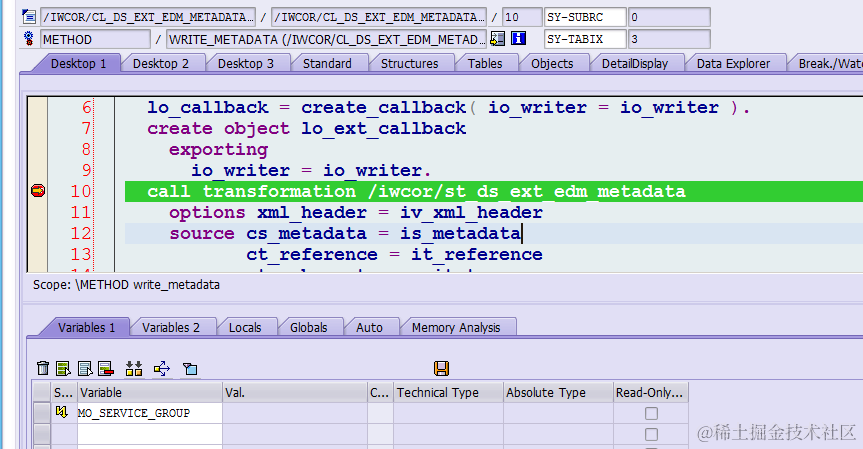Open the Desktop 2 tab

click(161, 63)
